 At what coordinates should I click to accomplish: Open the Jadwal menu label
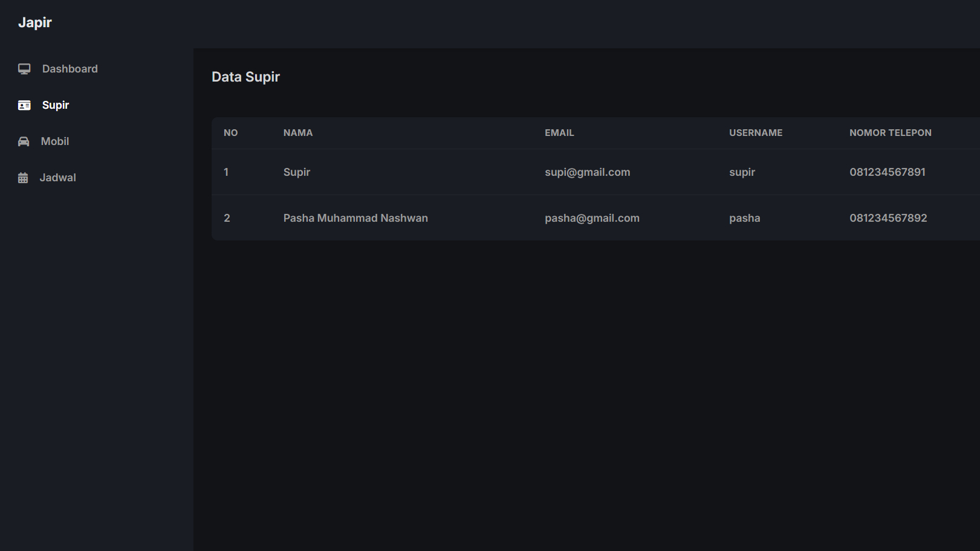click(58, 178)
